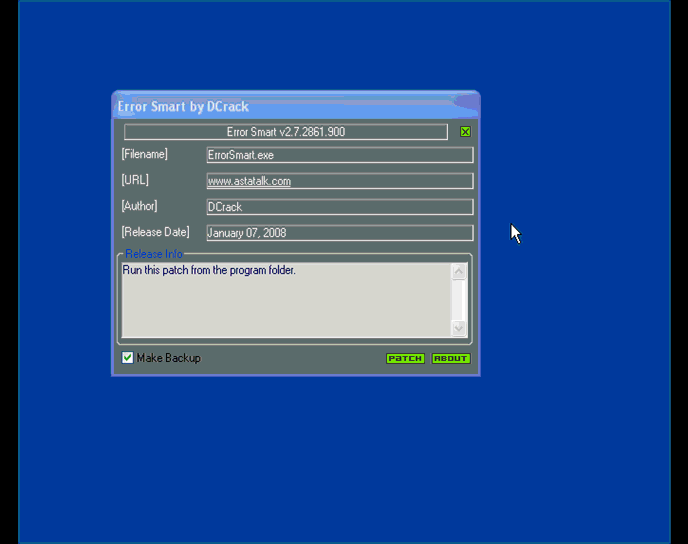This screenshot has width=688, height=544.
Task: Uncheck the Make Backup checkbox
Action: [128, 358]
